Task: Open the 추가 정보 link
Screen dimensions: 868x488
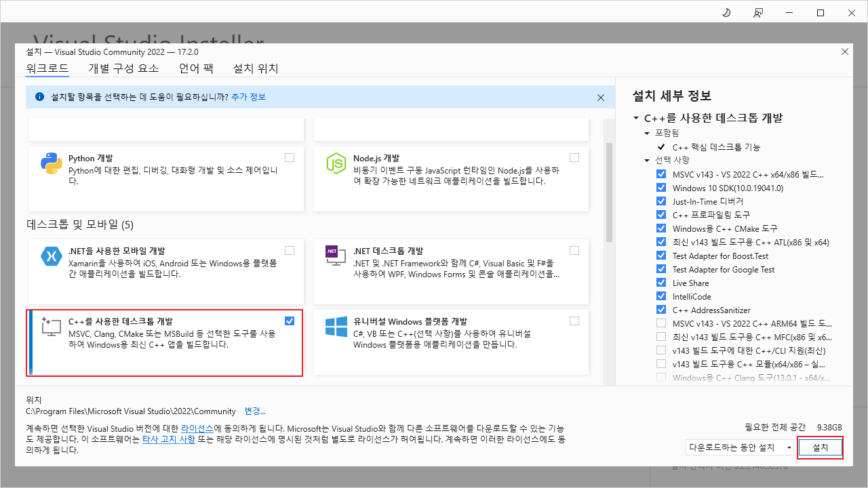Action: point(248,97)
